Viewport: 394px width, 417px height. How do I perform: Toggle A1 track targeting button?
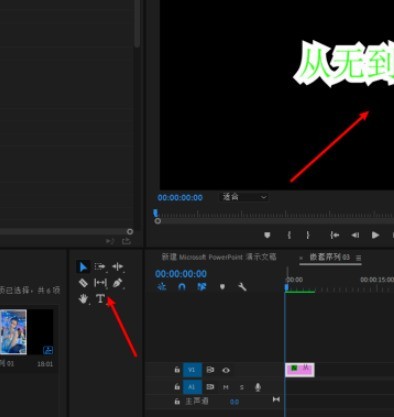click(192, 387)
